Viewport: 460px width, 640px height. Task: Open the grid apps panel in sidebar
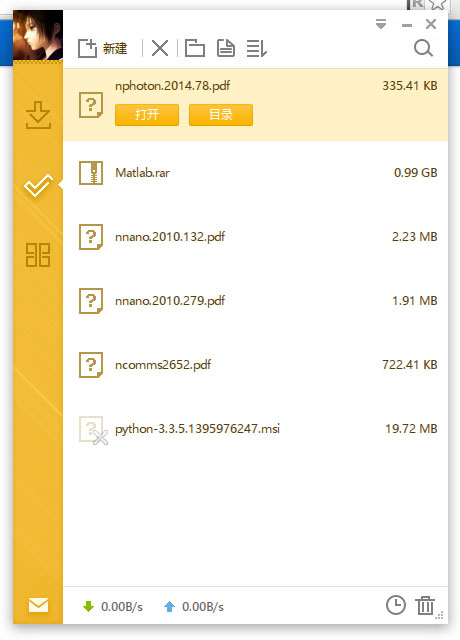(x=38, y=255)
